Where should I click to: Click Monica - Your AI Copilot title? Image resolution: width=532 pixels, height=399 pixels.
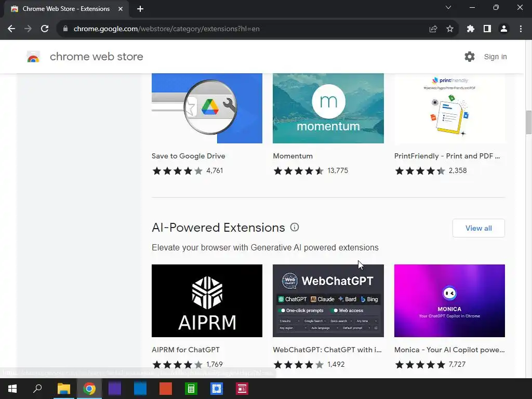[x=449, y=350]
